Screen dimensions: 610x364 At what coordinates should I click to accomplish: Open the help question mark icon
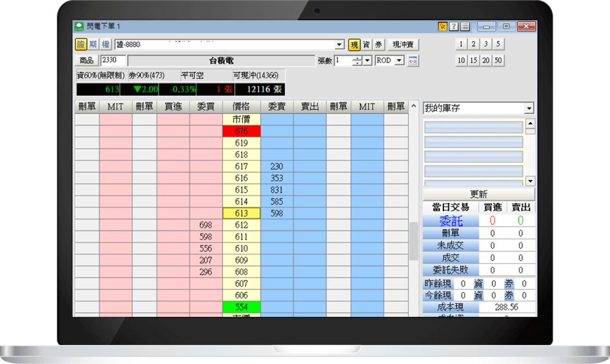(454, 26)
